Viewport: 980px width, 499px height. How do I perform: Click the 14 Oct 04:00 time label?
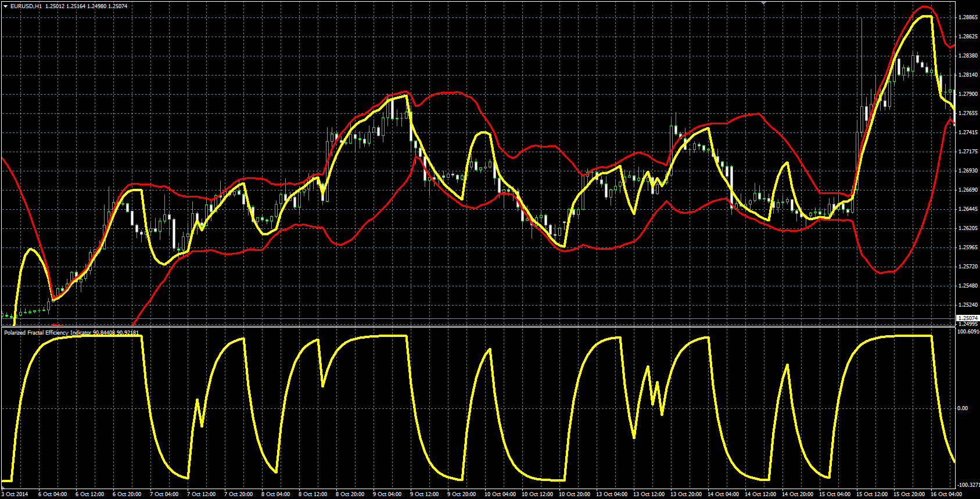point(723,494)
